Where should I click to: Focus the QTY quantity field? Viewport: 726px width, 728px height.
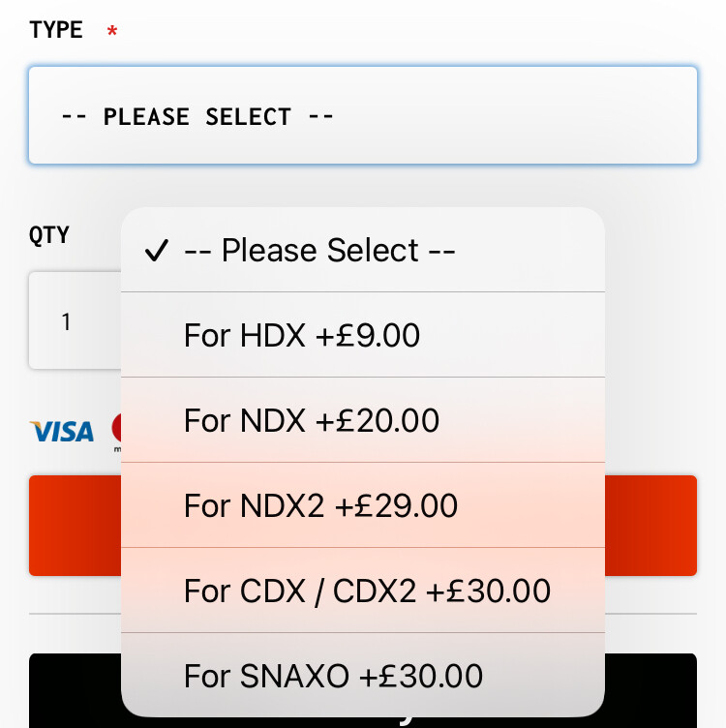[73, 321]
